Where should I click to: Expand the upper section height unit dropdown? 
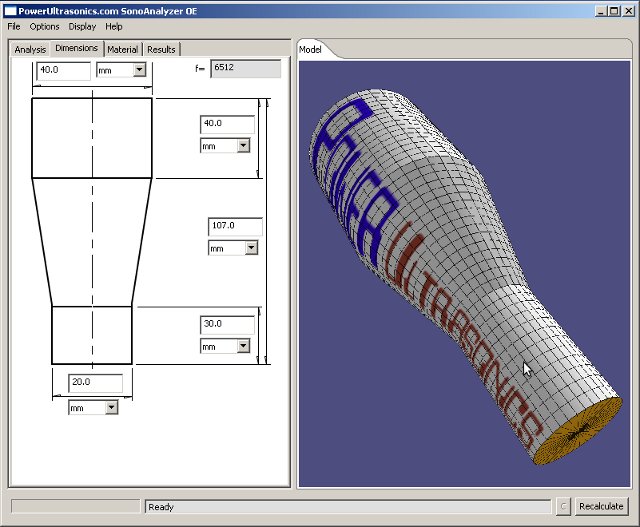point(243,145)
